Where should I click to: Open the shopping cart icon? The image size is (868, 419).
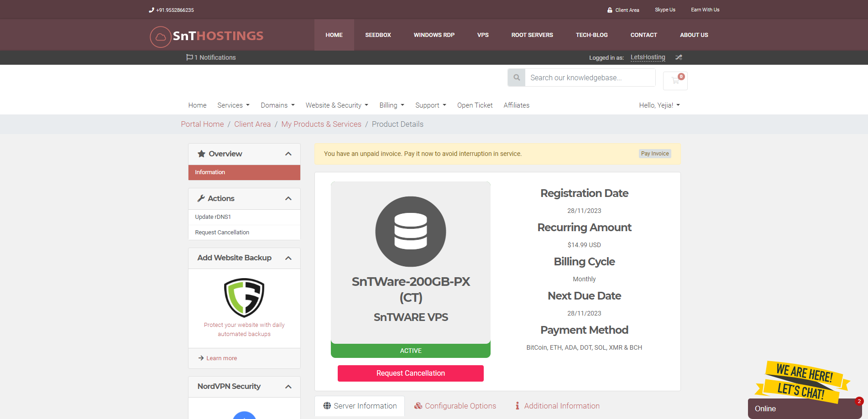point(675,81)
